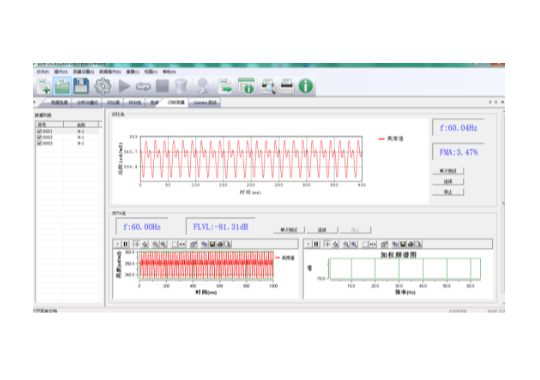Open settings via the gear icon
Viewport: 540px width, 380px height.
103,86
